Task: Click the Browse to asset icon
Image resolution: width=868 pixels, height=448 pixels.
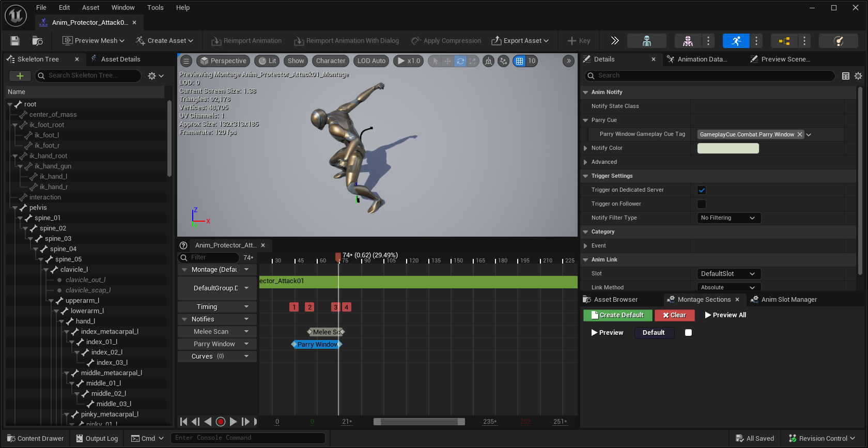Action: click(x=37, y=41)
